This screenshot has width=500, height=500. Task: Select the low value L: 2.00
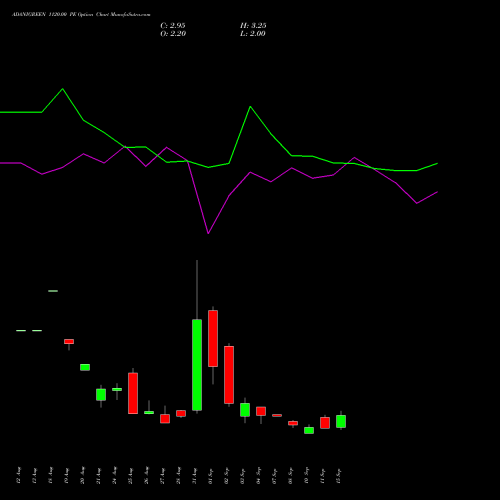coord(253,34)
